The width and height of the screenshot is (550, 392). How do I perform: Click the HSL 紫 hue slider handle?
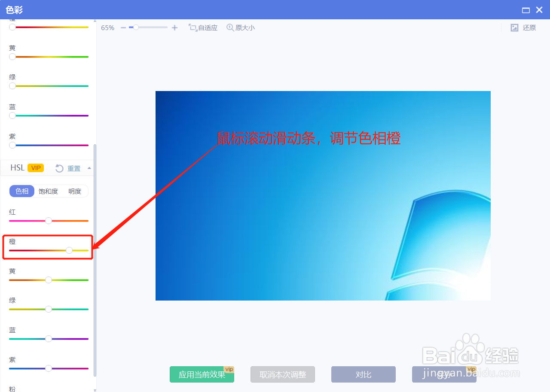[x=49, y=368]
